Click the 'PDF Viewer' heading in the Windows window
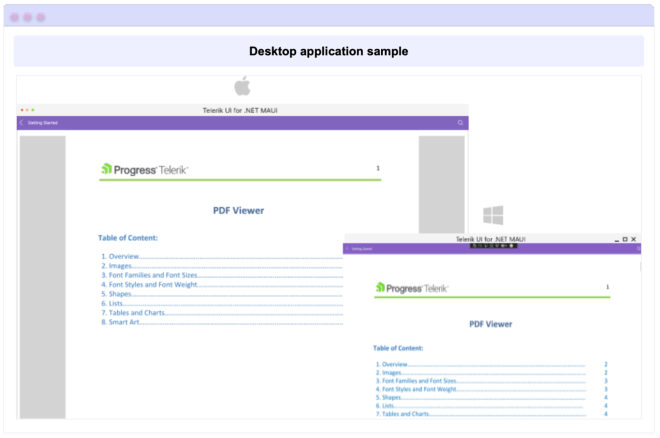The width and height of the screenshot is (660, 438). (x=490, y=324)
